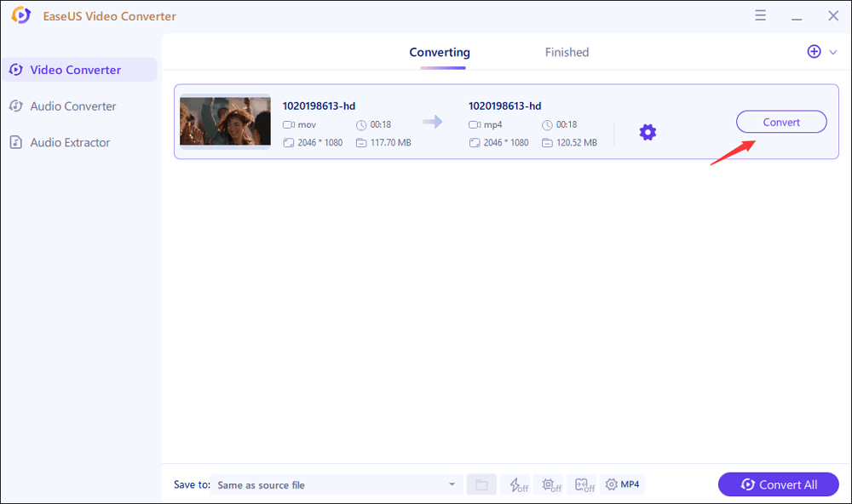The image size is (852, 504).
Task: Click the Convert button
Action: point(780,121)
